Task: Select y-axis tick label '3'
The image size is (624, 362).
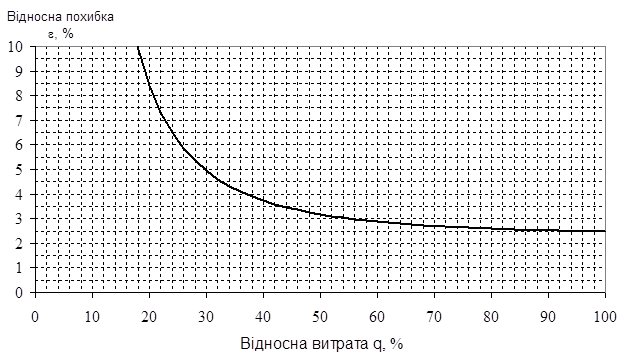Action: click(x=19, y=219)
